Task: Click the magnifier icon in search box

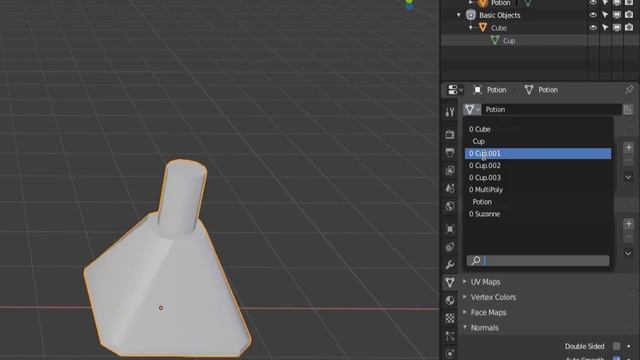Action: (x=476, y=260)
